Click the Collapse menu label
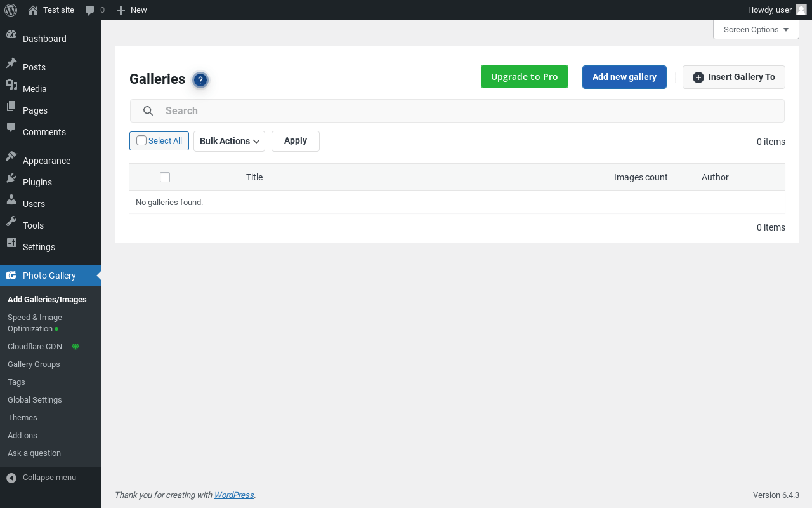Viewport: 812px width, 508px height. click(x=49, y=478)
